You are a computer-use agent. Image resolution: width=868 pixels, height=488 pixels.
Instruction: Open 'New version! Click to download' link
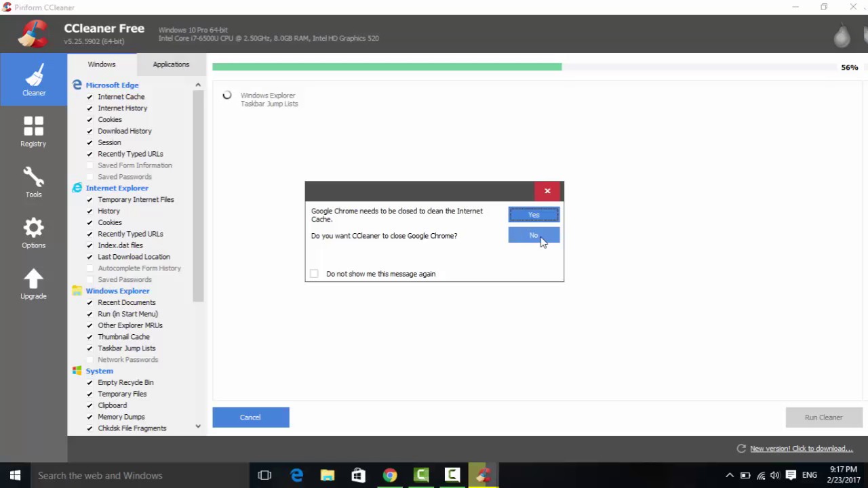(801, 449)
